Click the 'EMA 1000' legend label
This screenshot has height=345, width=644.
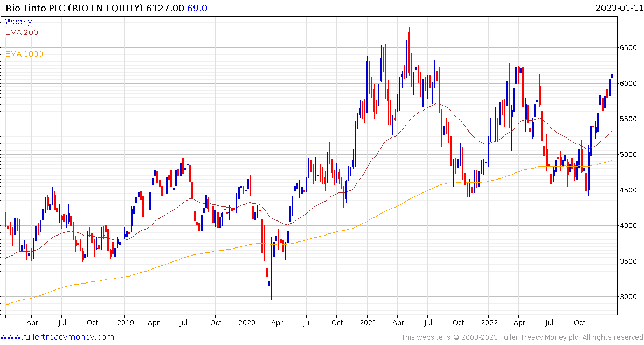24,54
